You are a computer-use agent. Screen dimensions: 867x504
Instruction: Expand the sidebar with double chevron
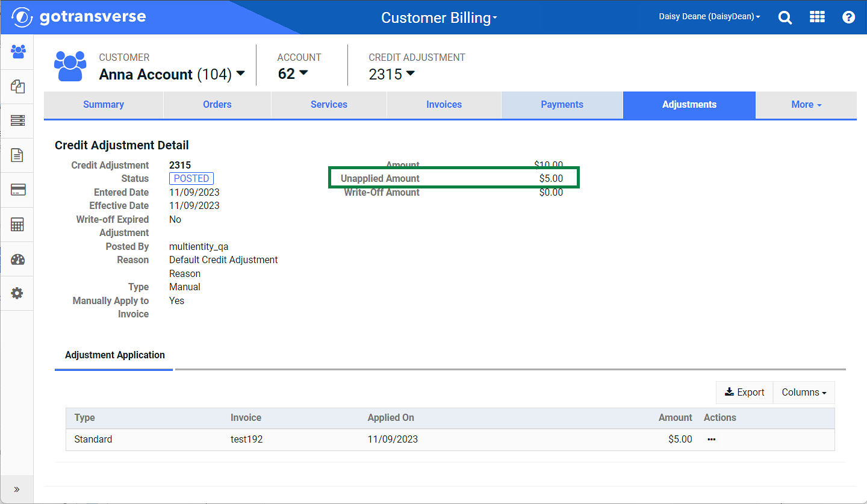pyautogui.click(x=17, y=489)
